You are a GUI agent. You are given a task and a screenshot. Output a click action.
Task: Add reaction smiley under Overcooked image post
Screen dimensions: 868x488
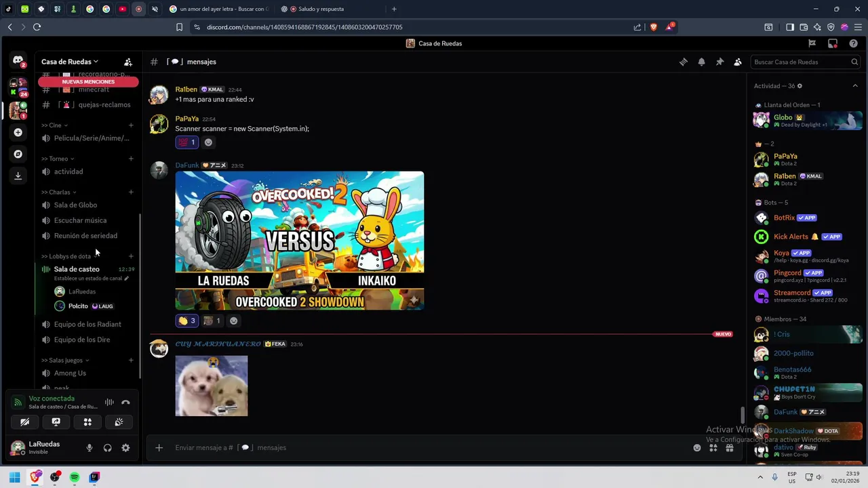tap(234, 321)
